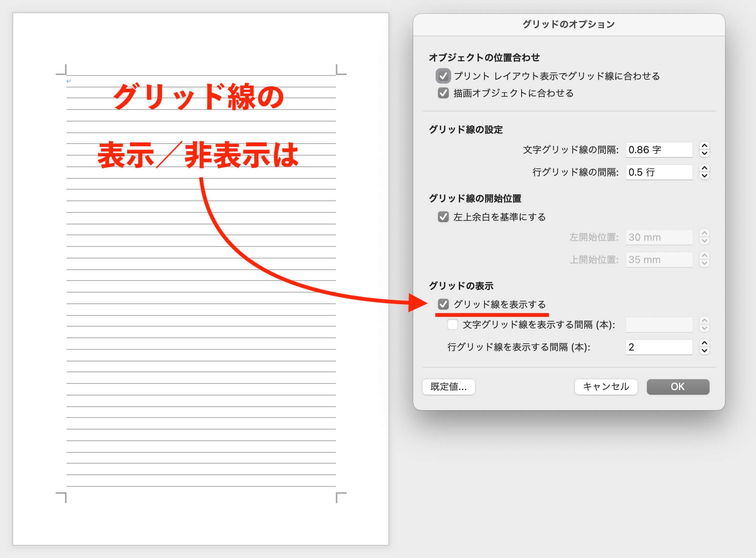Increase 文字グリッド線の間隔 with up arrow
Viewport: 756px width, 558px height.
click(x=705, y=146)
